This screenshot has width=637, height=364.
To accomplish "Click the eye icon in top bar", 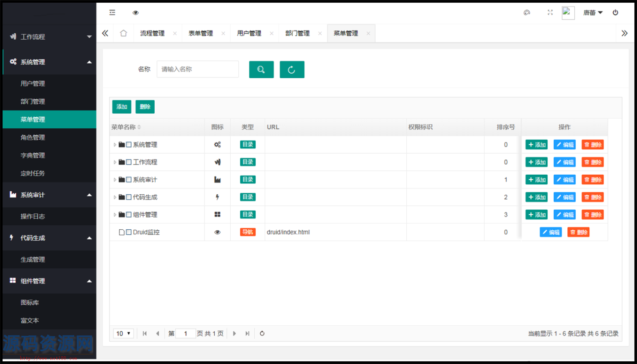I will pyautogui.click(x=136, y=13).
